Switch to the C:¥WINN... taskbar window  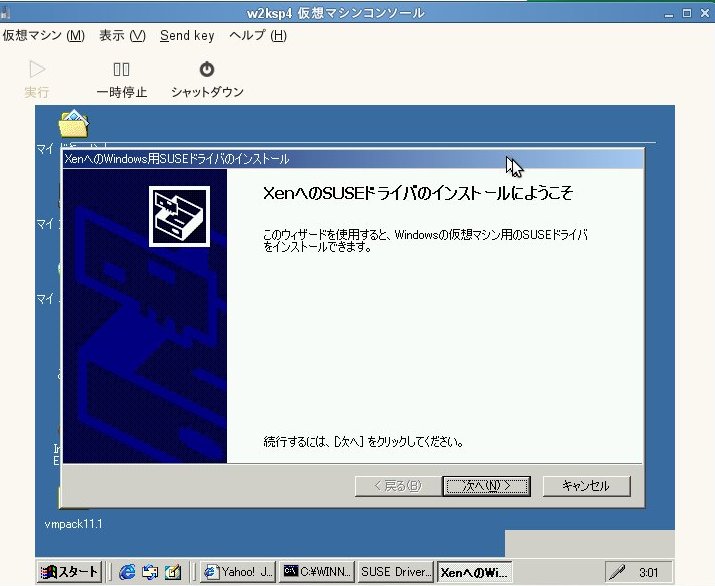[x=317, y=572]
